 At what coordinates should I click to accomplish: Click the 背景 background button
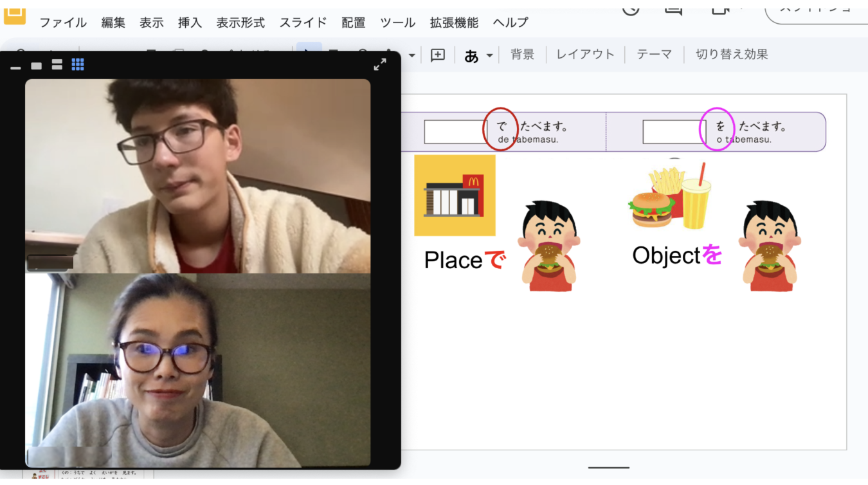tap(522, 54)
